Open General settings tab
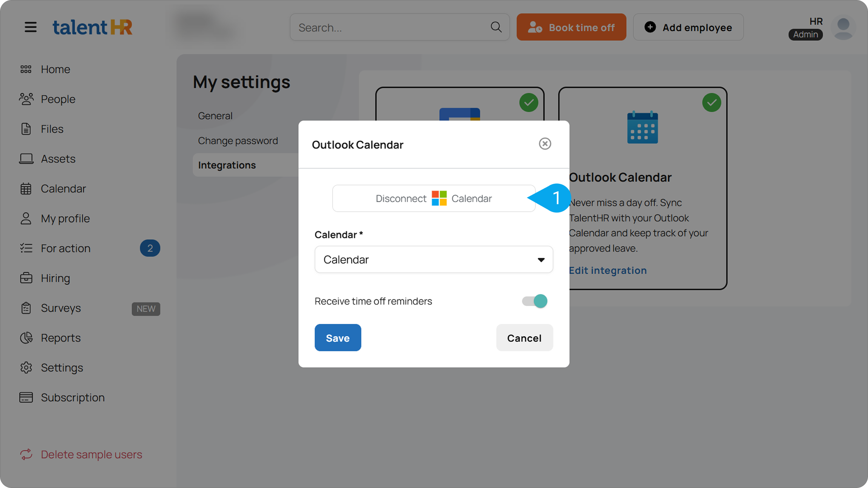The image size is (868, 488). [x=215, y=116]
